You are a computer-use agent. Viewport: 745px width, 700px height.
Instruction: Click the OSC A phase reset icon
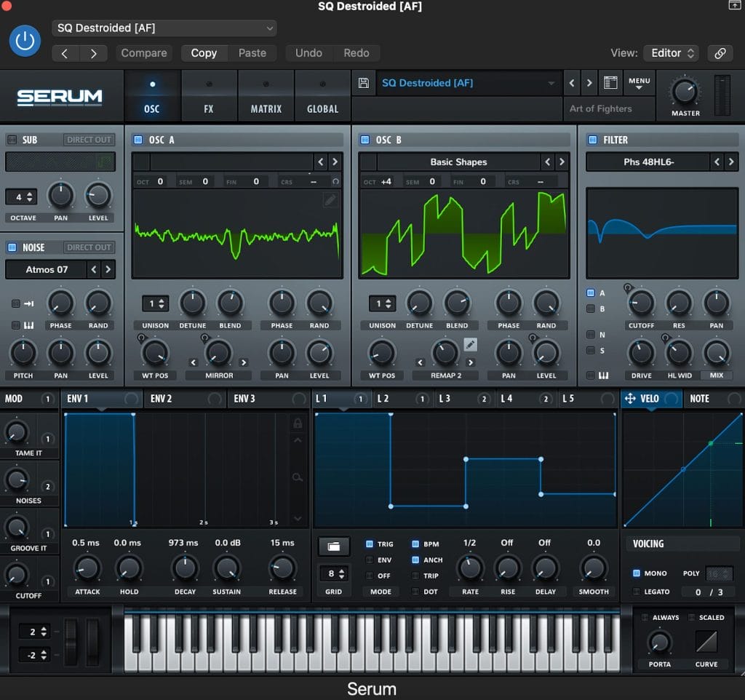pyautogui.click(x=335, y=181)
